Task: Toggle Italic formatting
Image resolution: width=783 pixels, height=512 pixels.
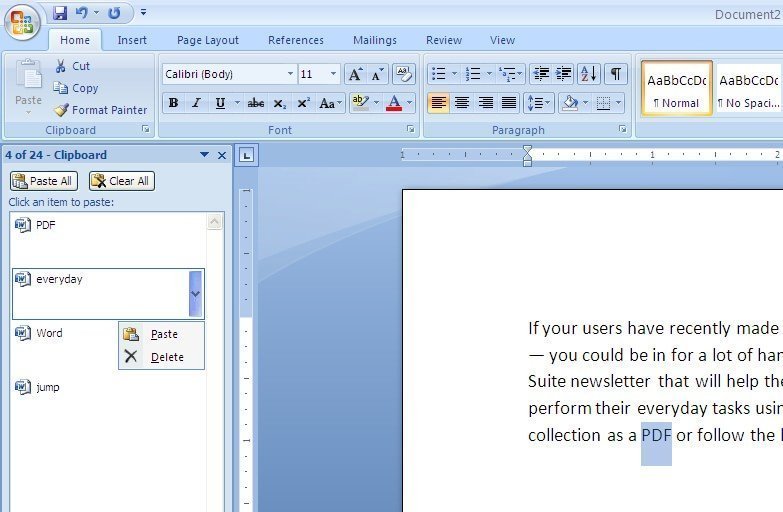Action: (x=196, y=103)
